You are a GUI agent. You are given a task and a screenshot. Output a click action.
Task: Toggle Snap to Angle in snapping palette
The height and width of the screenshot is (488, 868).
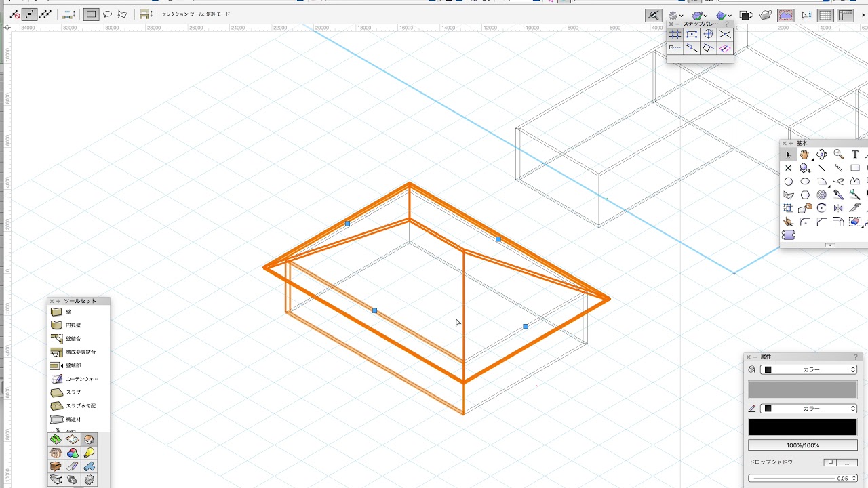pyautogui.click(x=709, y=34)
